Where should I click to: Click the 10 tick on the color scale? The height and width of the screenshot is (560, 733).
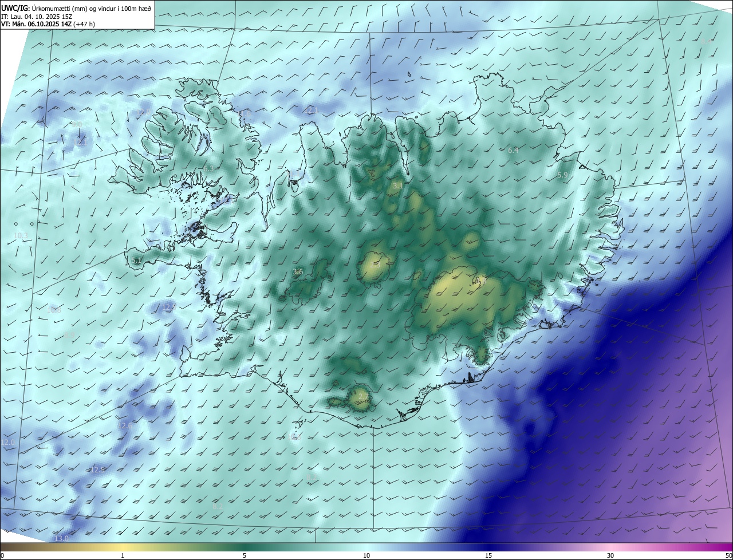click(366, 555)
